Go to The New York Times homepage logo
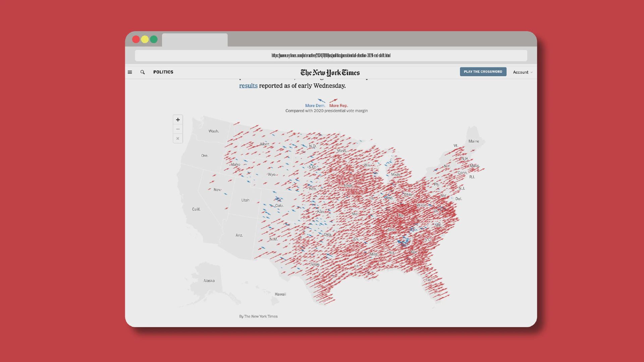Screen dimensions: 644x362 point(330,72)
